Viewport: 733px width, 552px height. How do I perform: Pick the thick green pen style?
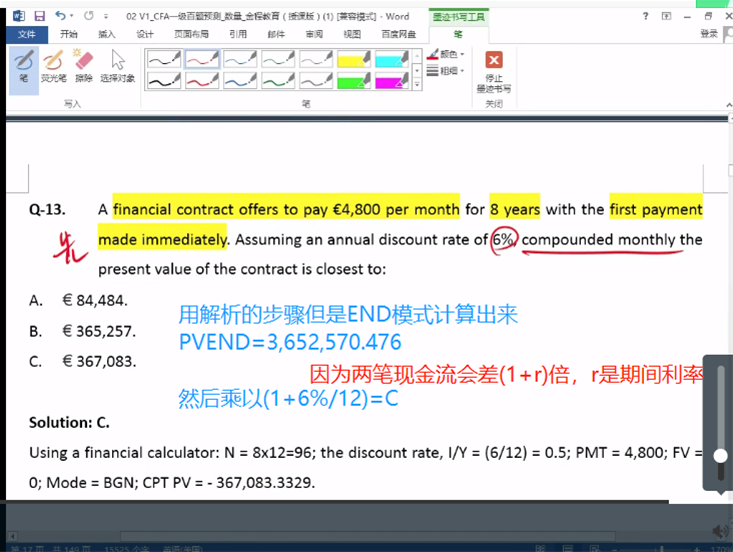click(278, 80)
